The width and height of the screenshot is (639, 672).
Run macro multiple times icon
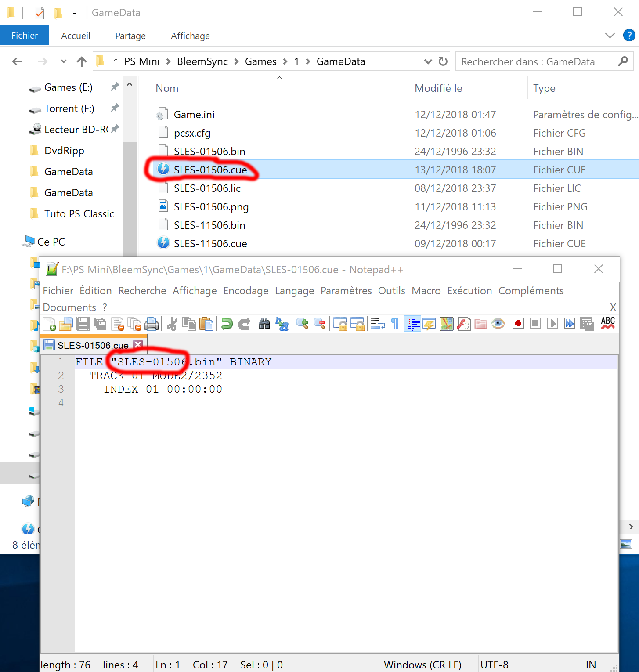[570, 324]
